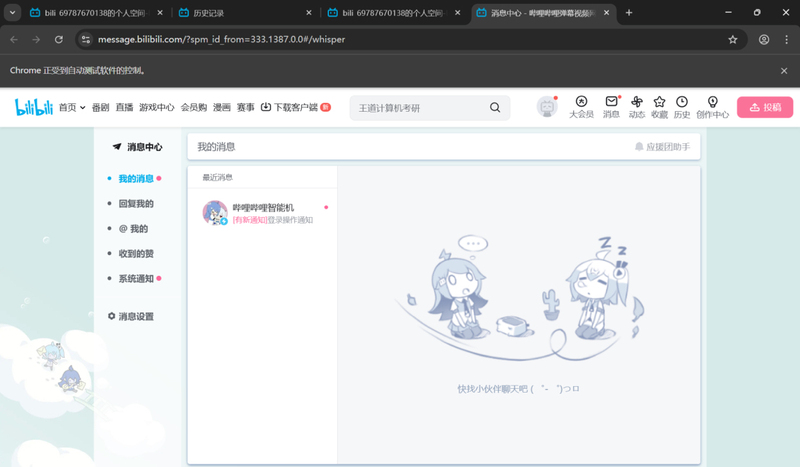Select 系统通知 in the sidebar
This screenshot has height=467, width=800.
coord(136,279)
